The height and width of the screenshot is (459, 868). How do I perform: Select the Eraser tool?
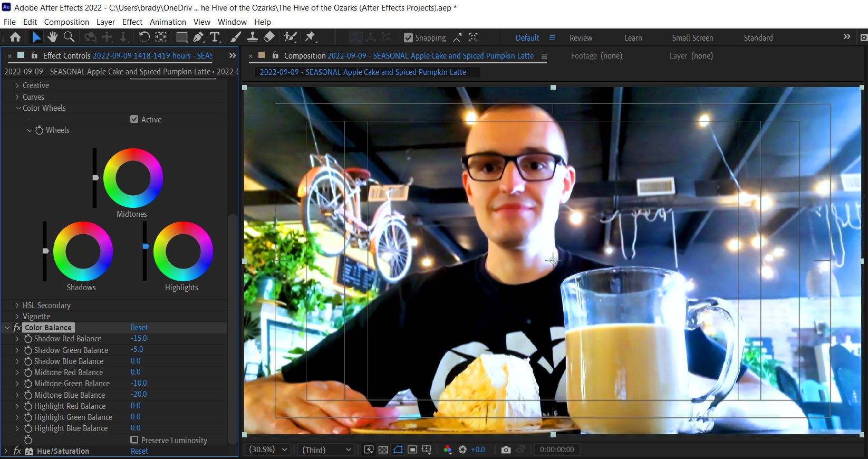[269, 37]
